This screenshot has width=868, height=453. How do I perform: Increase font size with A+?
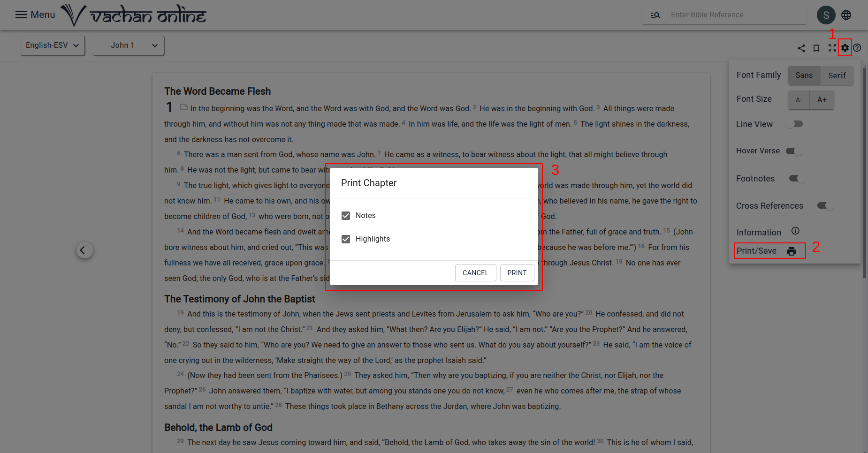[822, 100]
